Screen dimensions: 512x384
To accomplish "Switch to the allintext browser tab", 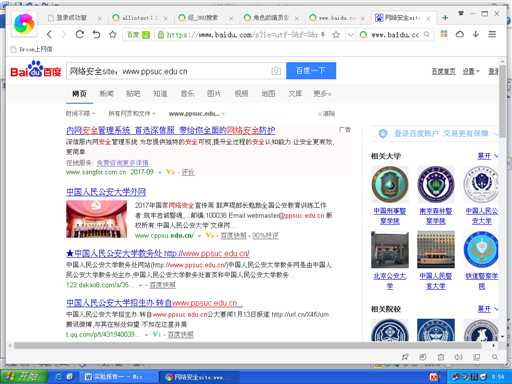I will tap(139, 18).
